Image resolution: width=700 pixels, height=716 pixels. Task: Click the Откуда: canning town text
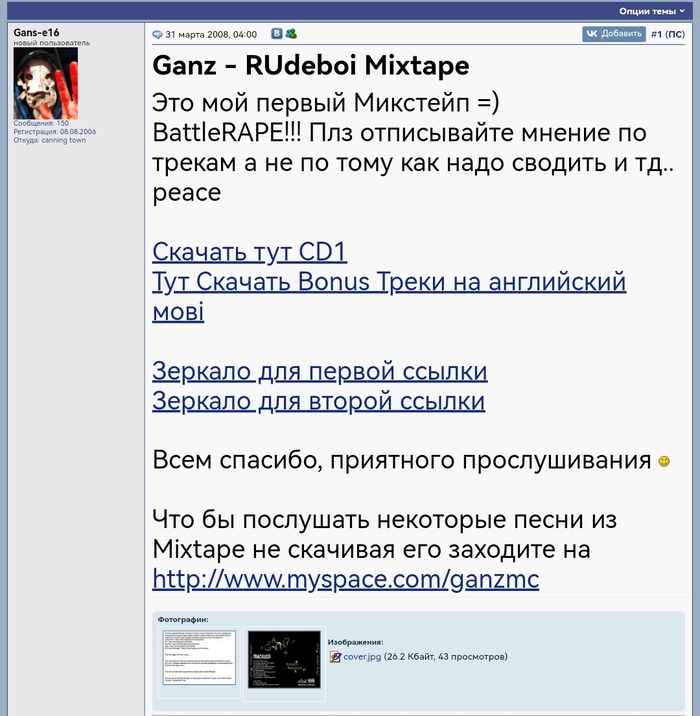[x=49, y=140]
